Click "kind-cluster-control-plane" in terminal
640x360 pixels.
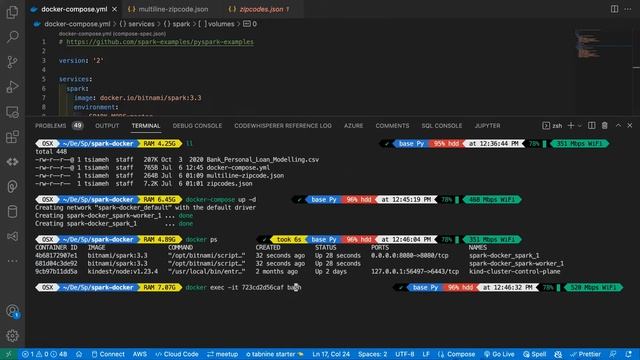(514, 271)
